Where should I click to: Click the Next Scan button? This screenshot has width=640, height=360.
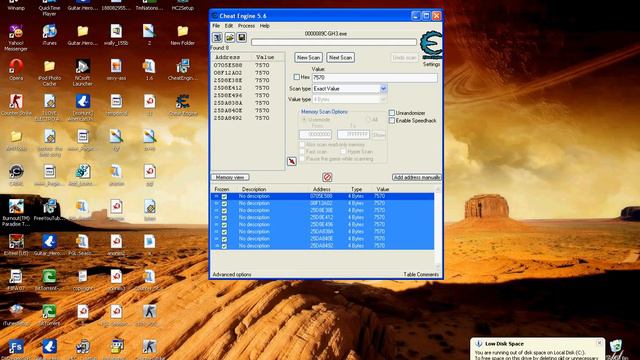click(340, 58)
